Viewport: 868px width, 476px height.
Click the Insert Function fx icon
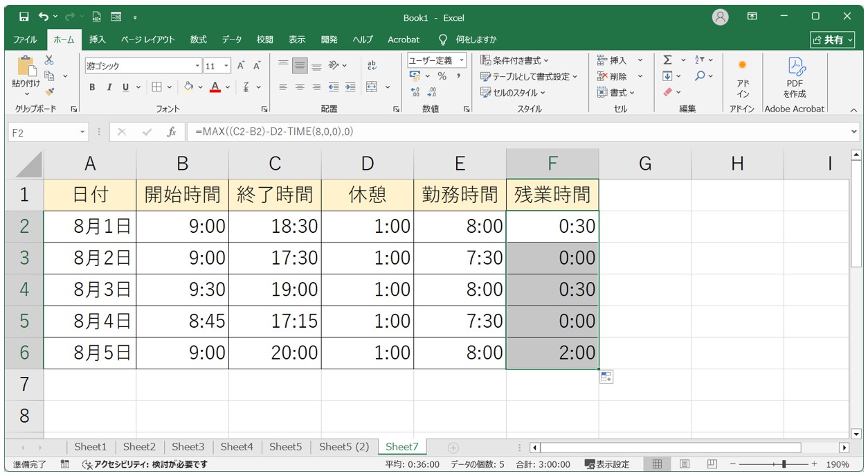pyautogui.click(x=172, y=132)
